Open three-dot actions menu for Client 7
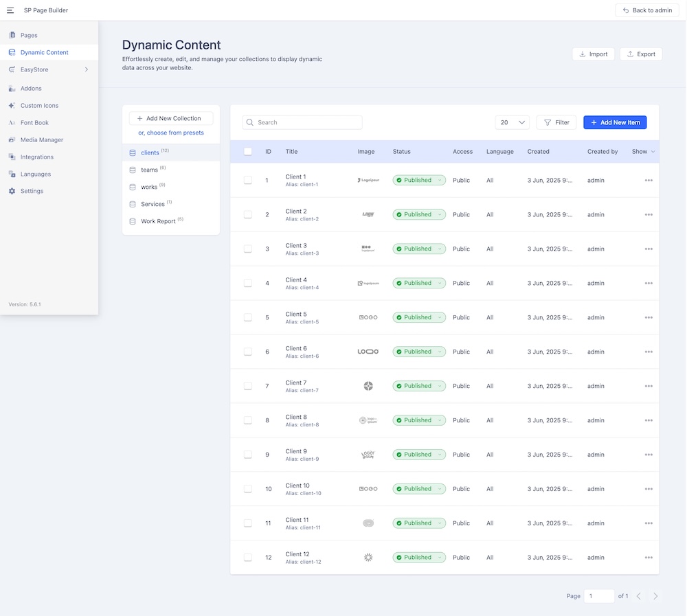Viewport: 687px width, 616px height. coord(649,387)
